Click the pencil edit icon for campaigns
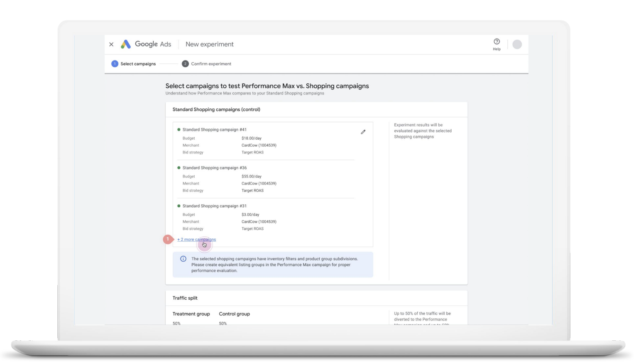The image size is (636, 364). (x=363, y=132)
